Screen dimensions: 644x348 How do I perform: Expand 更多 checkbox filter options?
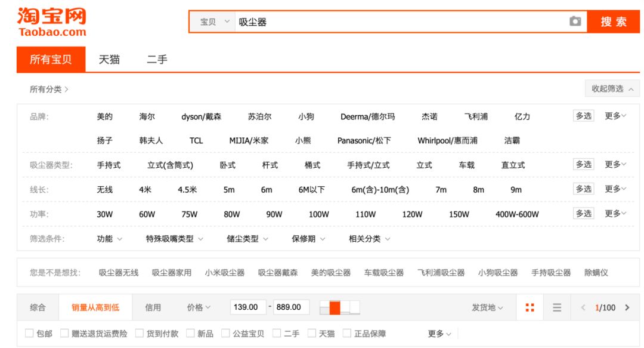439,334
